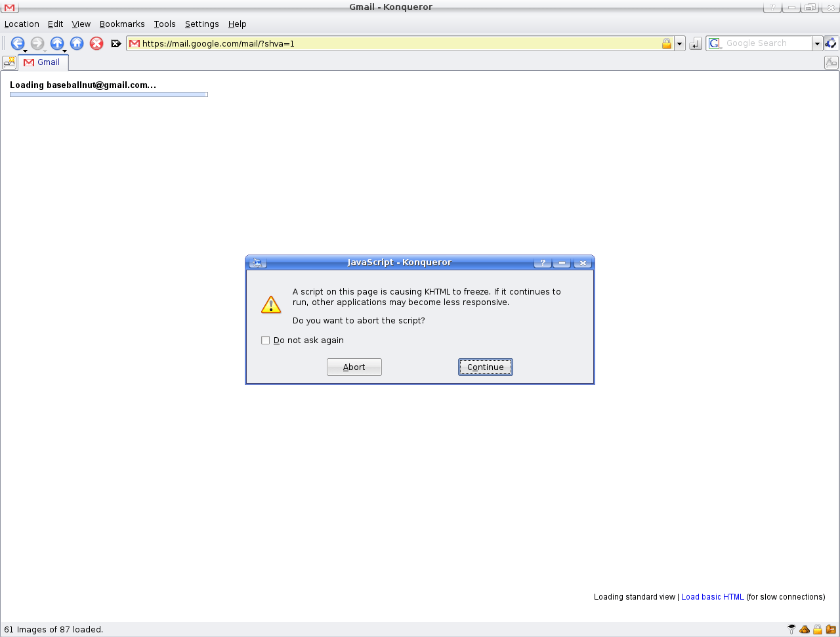Enable 'Do not ask again' checkbox
The width and height of the screenshot is (840, 637).
pos(266,340)
